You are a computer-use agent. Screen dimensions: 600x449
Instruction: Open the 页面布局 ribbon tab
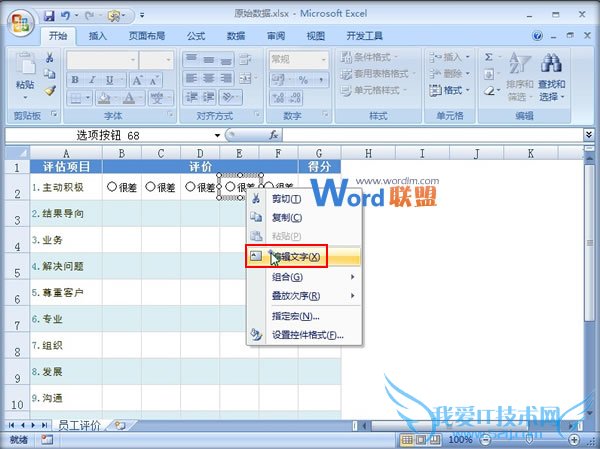coord(147,36)
